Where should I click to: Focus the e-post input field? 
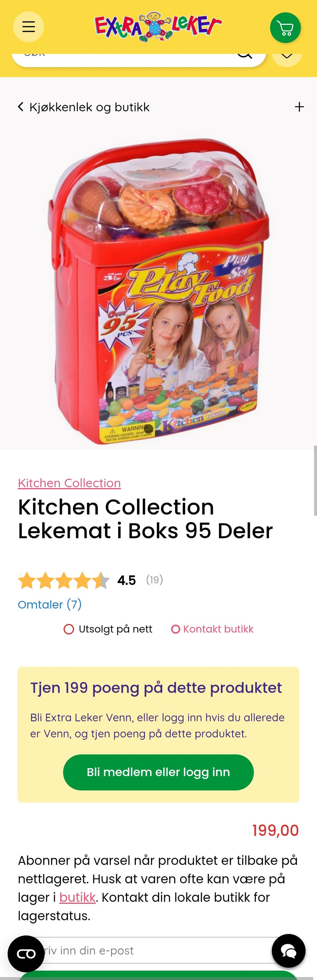[158, 950]
